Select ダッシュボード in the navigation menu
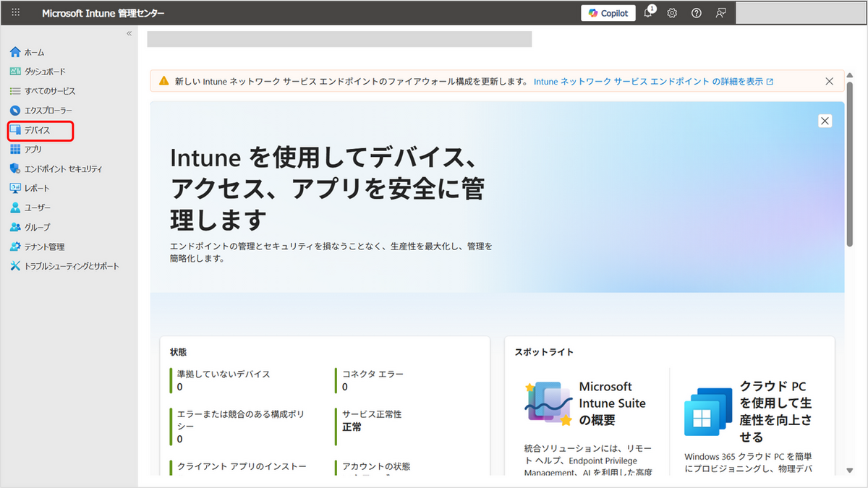 click(45, 72)
